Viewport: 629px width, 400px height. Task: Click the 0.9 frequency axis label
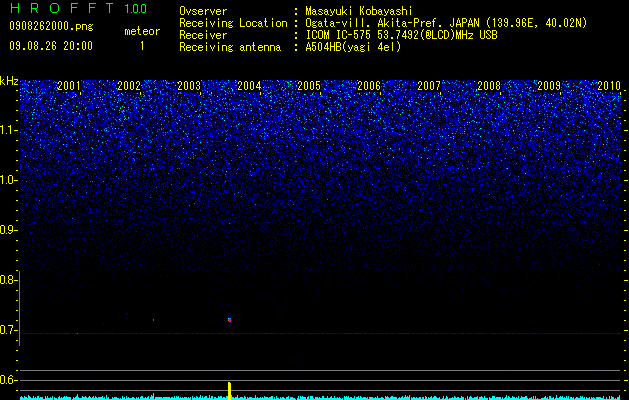tap(8, 230)
